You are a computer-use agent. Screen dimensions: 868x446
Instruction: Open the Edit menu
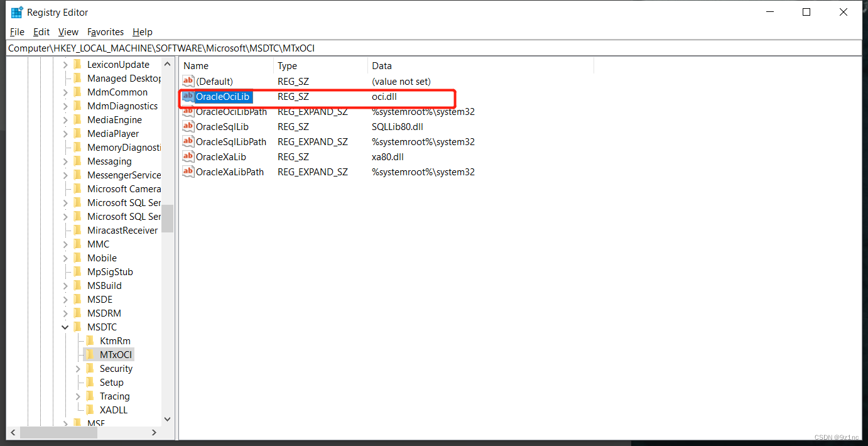(41, 32)
